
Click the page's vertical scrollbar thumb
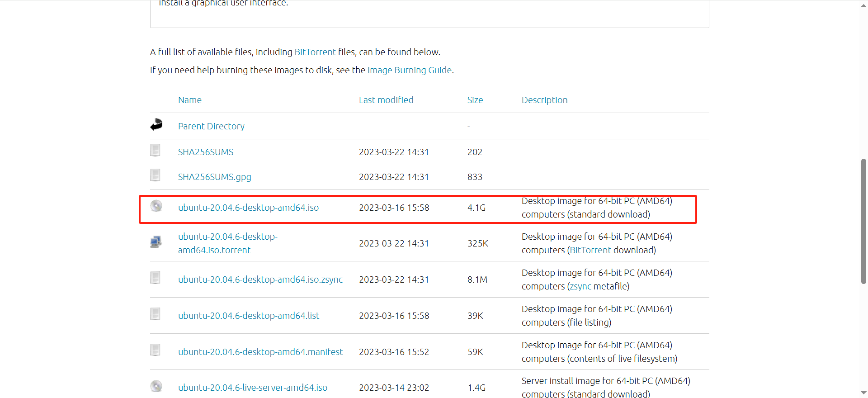[863, 221]
